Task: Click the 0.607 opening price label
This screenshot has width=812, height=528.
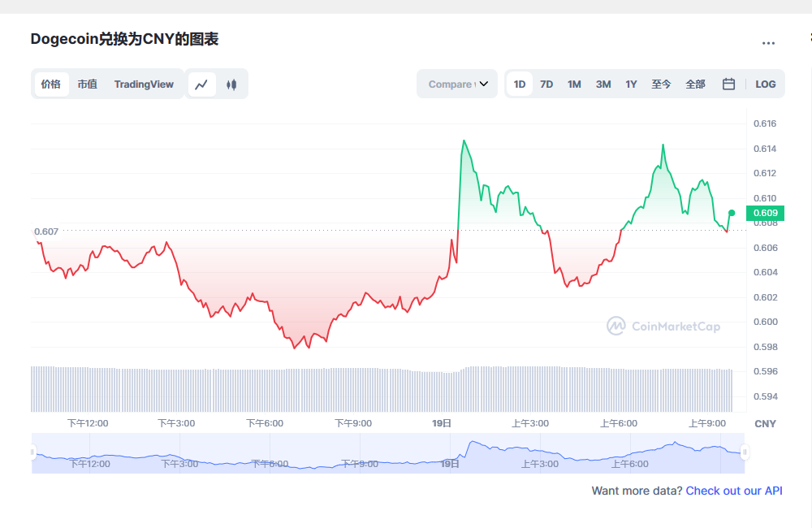Action: [x=46, y=232]
